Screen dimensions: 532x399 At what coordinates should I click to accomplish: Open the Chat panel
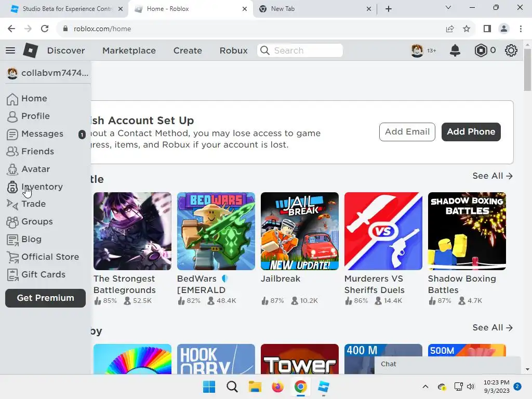pyautogui.click(x=447, y=365)
